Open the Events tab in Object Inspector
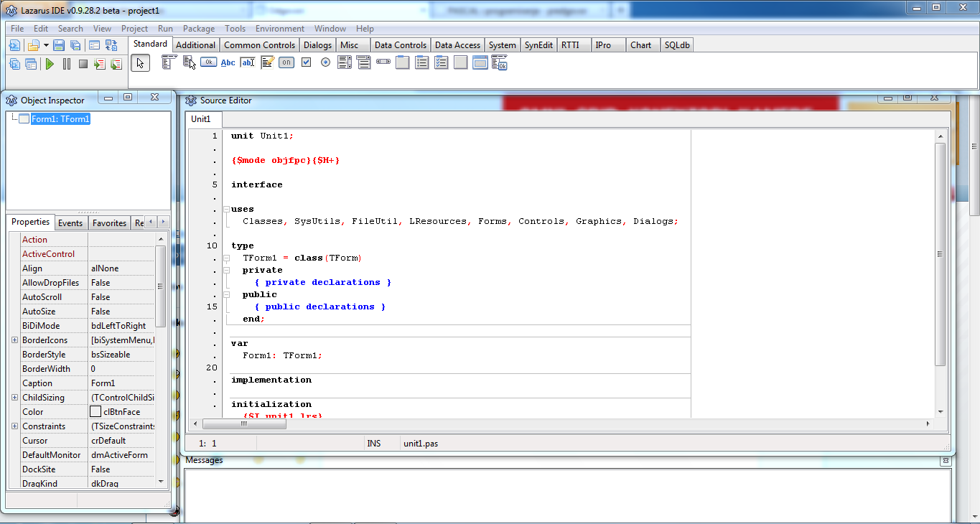980x524 pixels. click(70, 223)
